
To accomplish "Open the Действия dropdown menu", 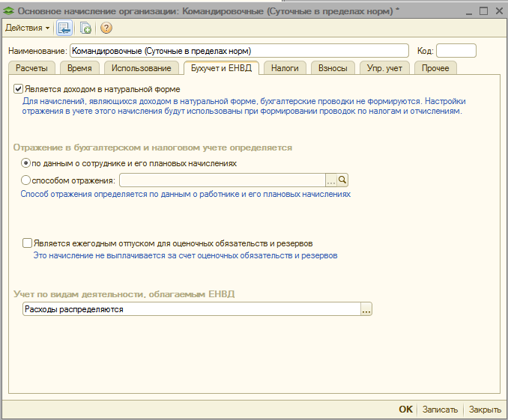I will pyautogui.click(x=27, y=28).
